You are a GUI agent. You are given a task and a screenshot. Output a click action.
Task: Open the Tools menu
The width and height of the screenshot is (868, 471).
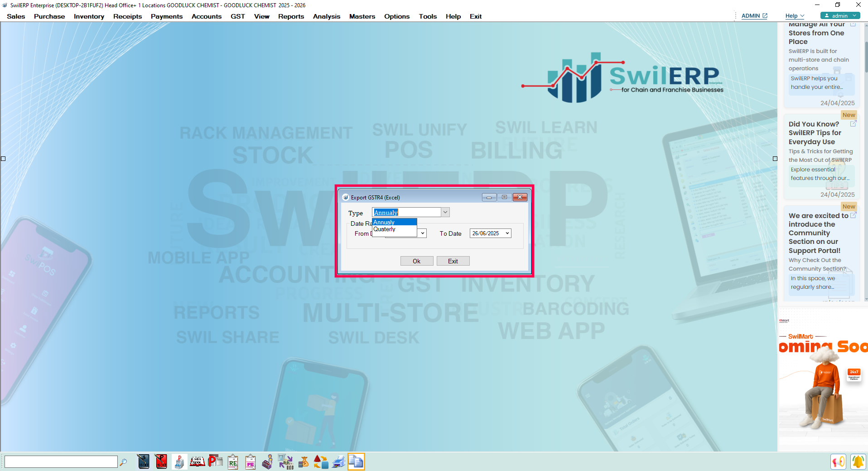pyautogui.click(x=428, y=16)
